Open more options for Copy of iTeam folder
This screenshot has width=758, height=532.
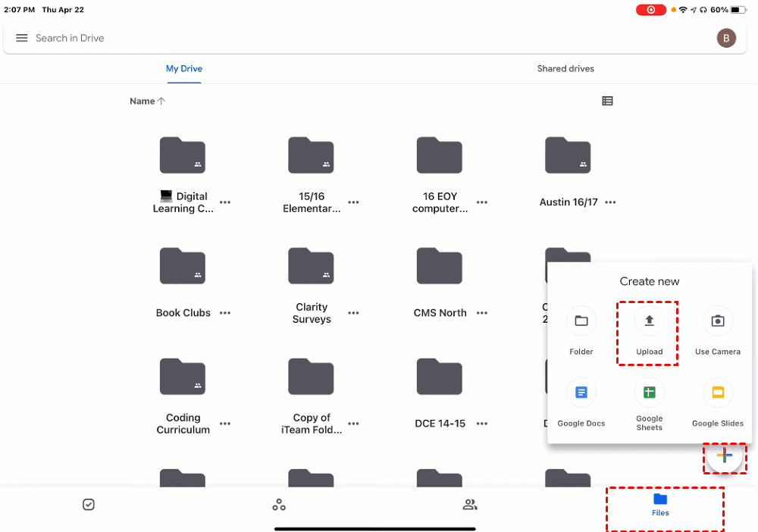[353, 424]
